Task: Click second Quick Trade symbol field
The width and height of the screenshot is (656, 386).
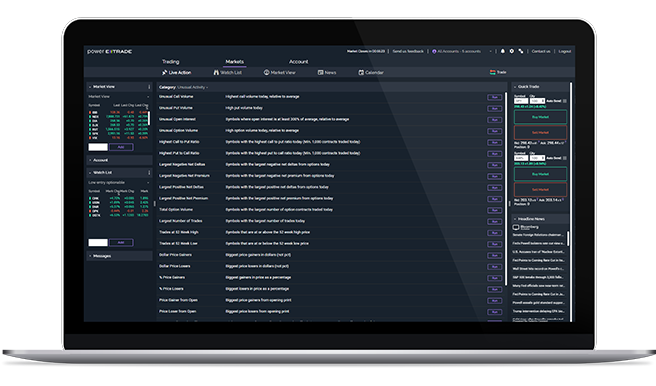Action: tap(521, 158)
